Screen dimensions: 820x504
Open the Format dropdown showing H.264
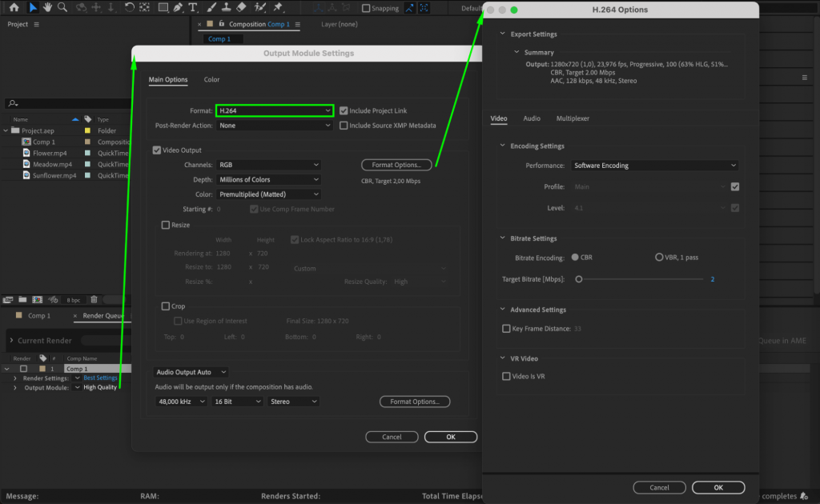(x=275, y=110)
